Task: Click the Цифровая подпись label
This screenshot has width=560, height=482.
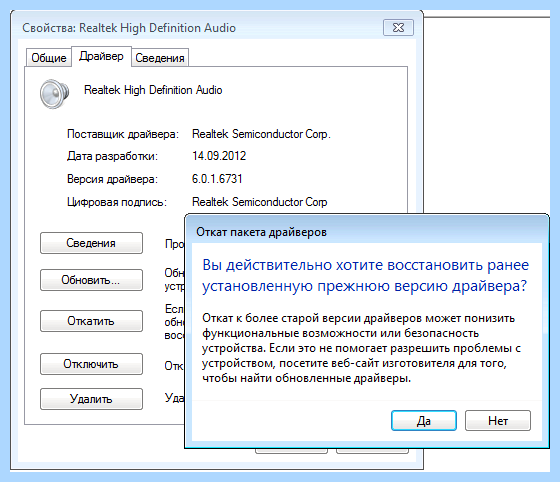Action: [117, 202]
